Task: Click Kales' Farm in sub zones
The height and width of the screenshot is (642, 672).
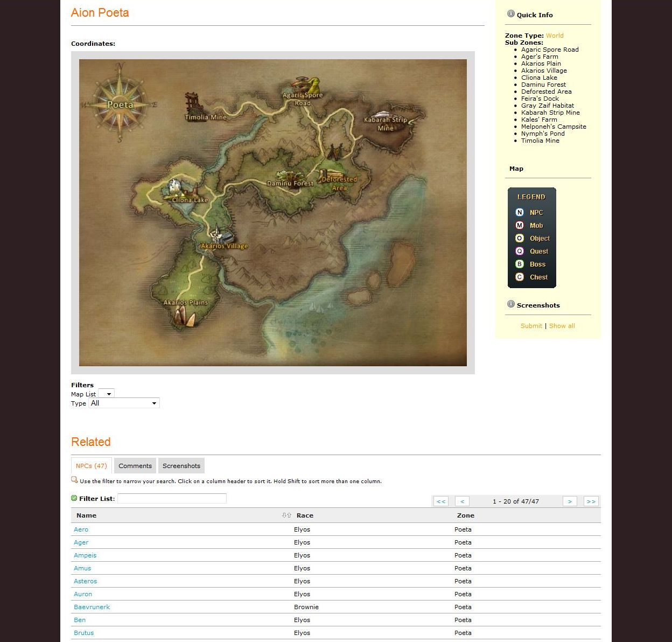Action: click(539, 120)
